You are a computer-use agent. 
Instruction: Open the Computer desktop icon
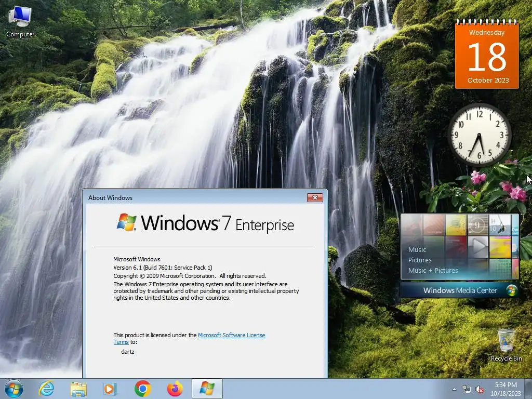(20, 22)
